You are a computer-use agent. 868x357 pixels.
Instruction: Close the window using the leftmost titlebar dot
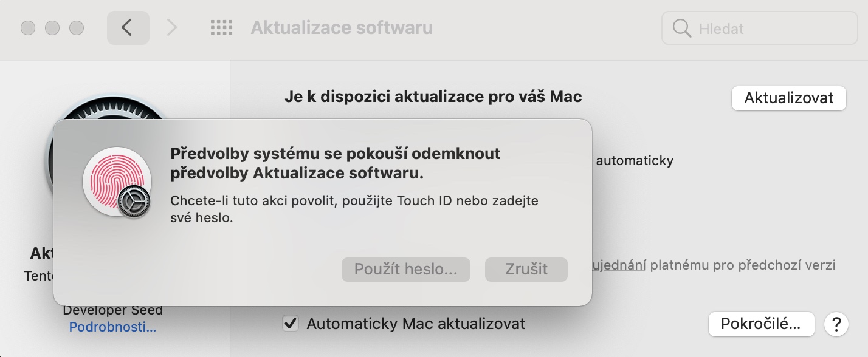[x=28, y=28]
